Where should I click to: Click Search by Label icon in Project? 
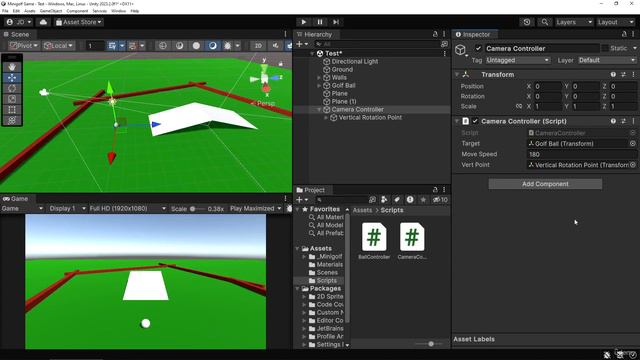pos(397,200)
